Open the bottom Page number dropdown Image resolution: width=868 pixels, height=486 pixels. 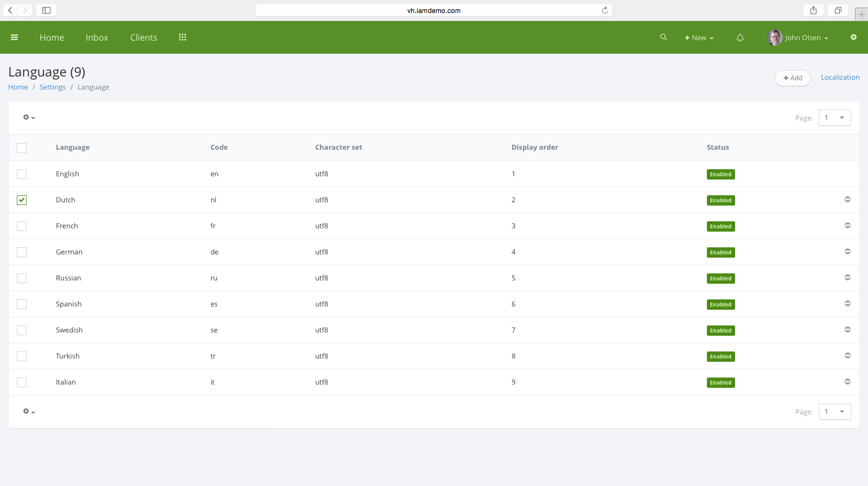(x=834, y=412)
